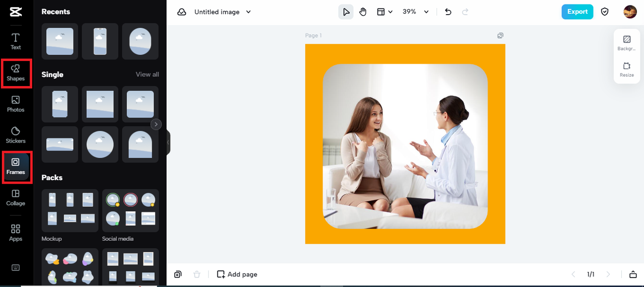Open the user profile avatar
Viewport: 644px width, 287px height.
pyautogui.click(x=630, y=12)
